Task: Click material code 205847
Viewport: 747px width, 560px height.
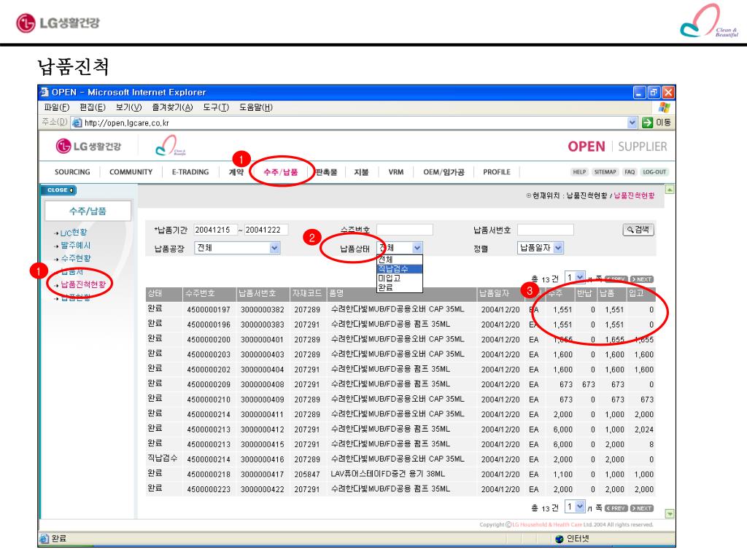Action: tap(307, 474)
